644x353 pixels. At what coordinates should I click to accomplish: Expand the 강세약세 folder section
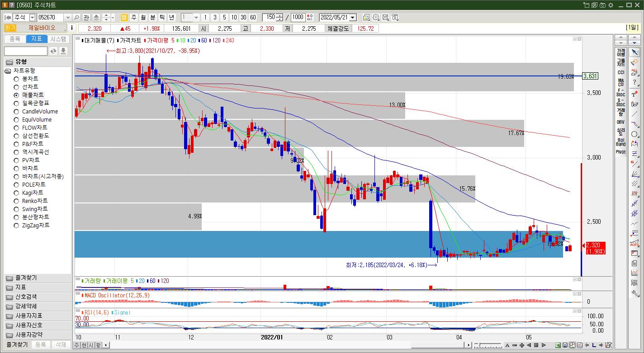[x=38, y=306]
